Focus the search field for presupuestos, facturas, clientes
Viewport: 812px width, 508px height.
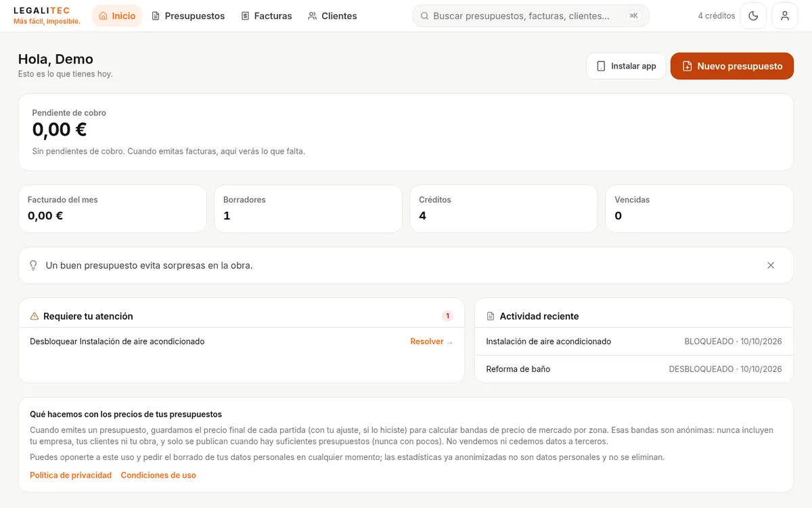pos(531,16)
